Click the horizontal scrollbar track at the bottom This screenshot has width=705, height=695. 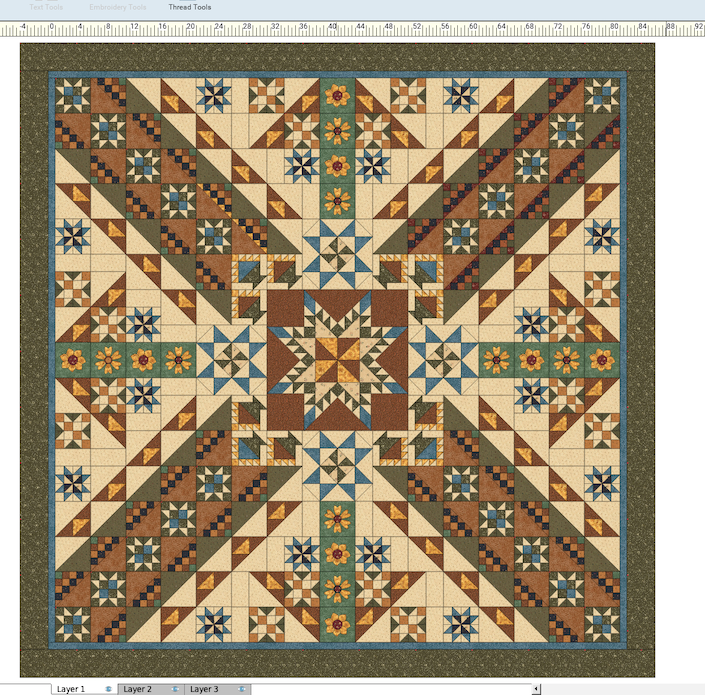pyautogui.click(x=620, y=689)
